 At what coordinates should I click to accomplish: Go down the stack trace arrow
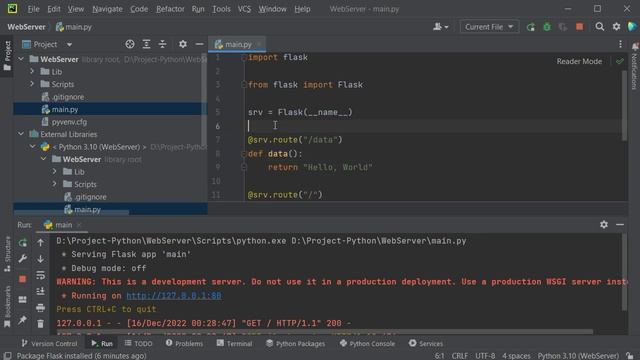click(x=40, y=259)
